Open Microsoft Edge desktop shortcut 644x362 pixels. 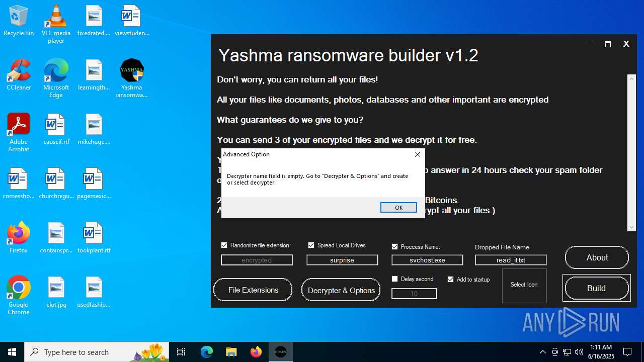click(x=56, y=78)
